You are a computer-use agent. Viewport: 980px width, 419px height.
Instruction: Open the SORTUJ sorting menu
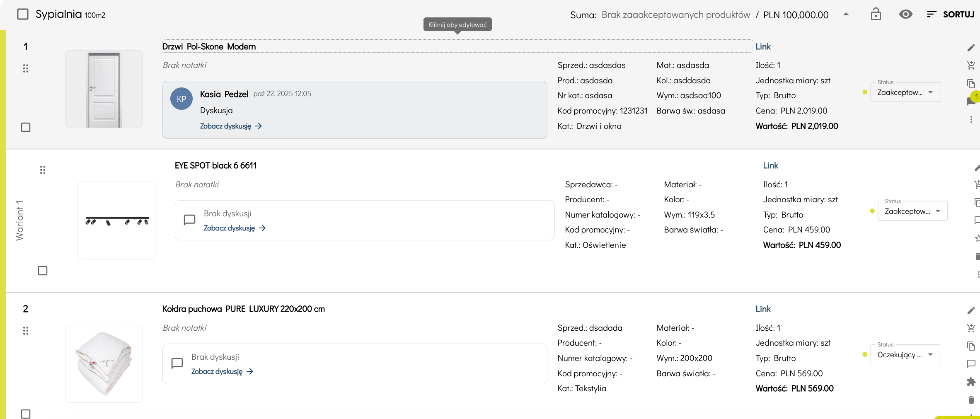(x=950, y=15)
